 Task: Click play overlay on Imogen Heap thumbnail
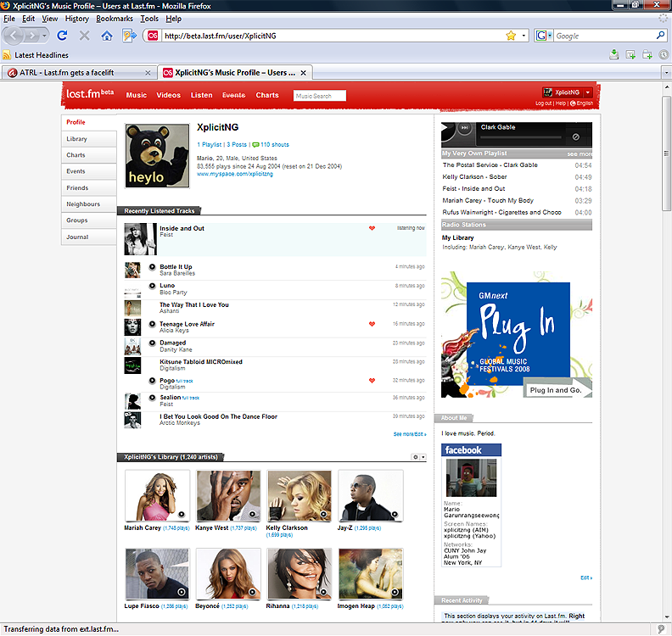(x=395, y=592)
